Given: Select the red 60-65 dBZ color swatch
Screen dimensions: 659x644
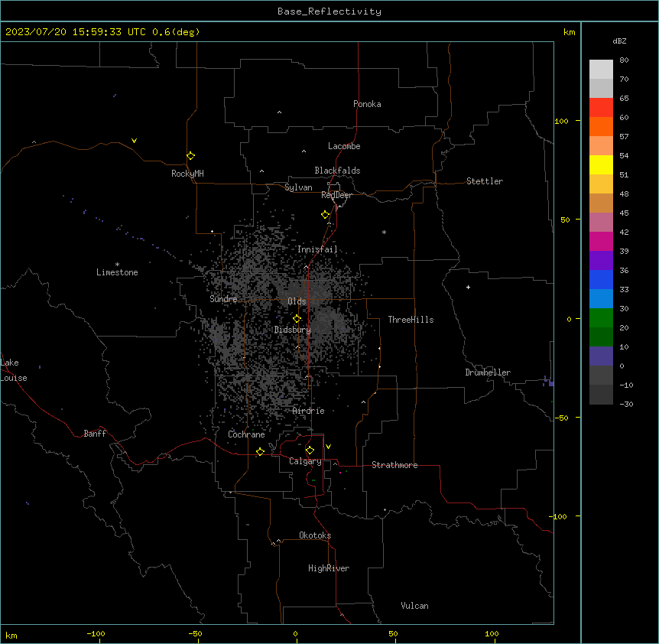Looking at the screenshot, I should (x=601, y=108).
